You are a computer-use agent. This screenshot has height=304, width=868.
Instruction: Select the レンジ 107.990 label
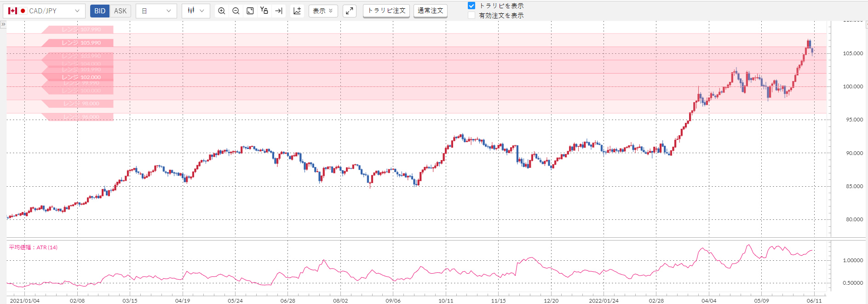(77, 29)
